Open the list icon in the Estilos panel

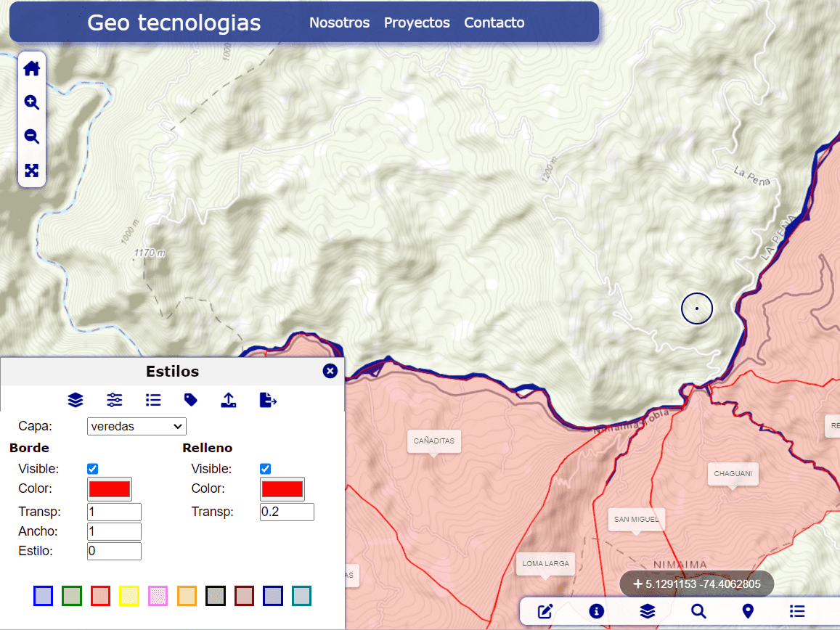153,400
